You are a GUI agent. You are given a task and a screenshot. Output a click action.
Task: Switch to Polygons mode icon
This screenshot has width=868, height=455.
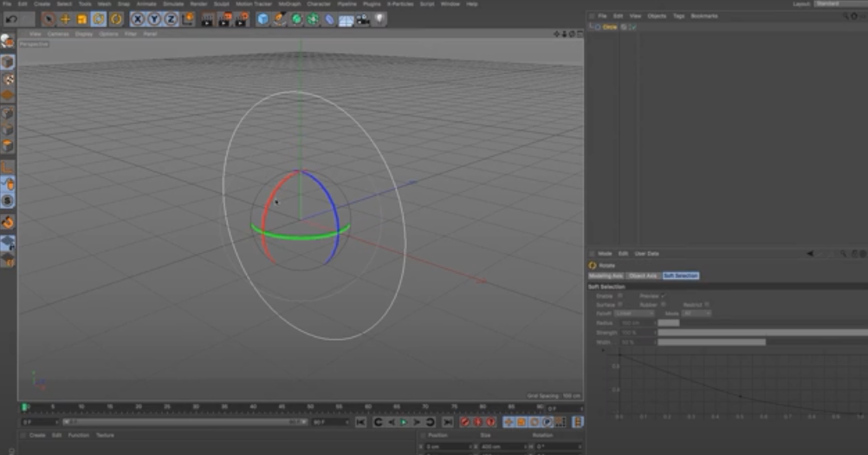click(x=7, y=146)
